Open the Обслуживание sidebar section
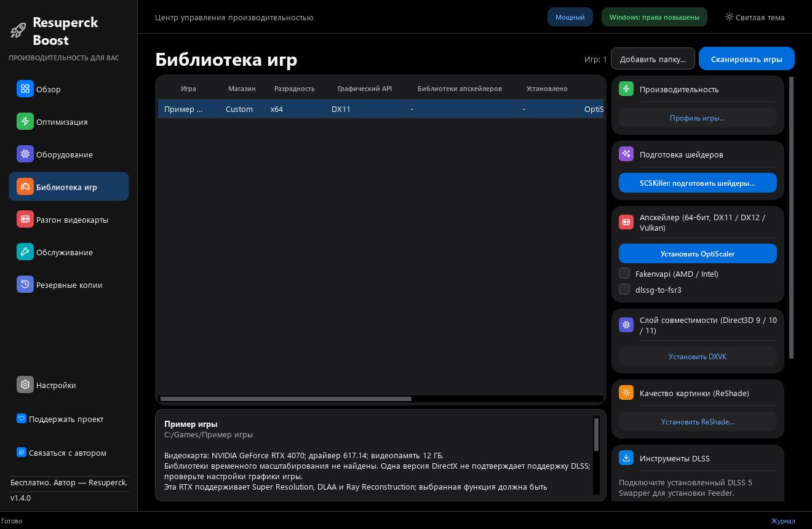Image resolution: width=812 pixels, height=529 pixels. 69,252
